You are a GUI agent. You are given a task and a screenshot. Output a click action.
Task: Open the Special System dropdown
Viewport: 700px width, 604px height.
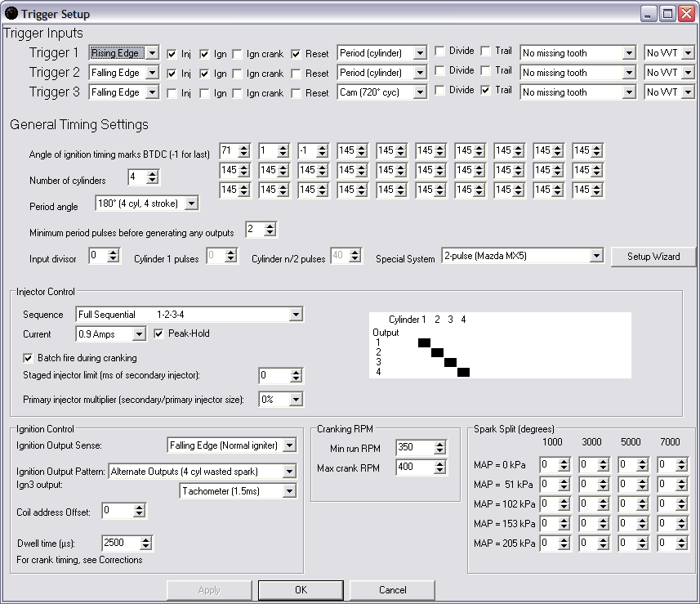(x=596, y=256)
